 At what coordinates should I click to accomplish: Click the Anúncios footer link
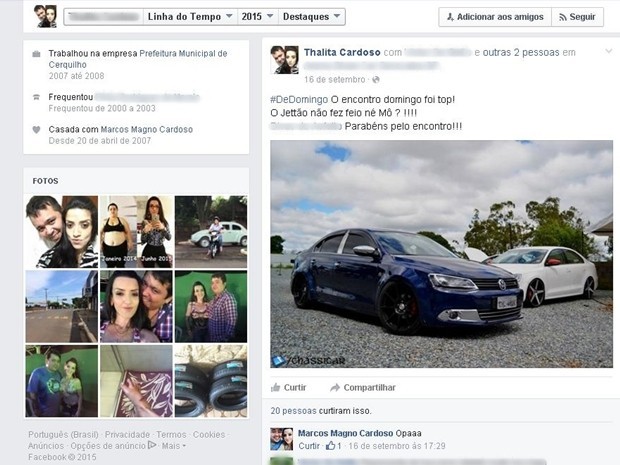(46, 446)
